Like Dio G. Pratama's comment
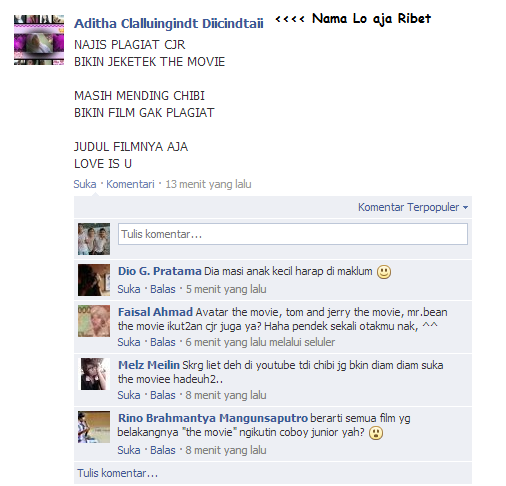This screenshot has height=486, width=506. [129, 289]
